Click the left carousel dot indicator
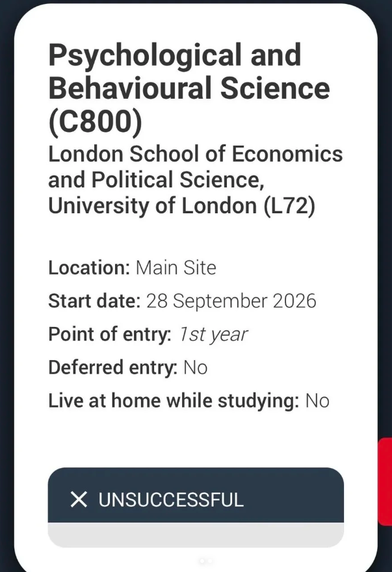 203,560
